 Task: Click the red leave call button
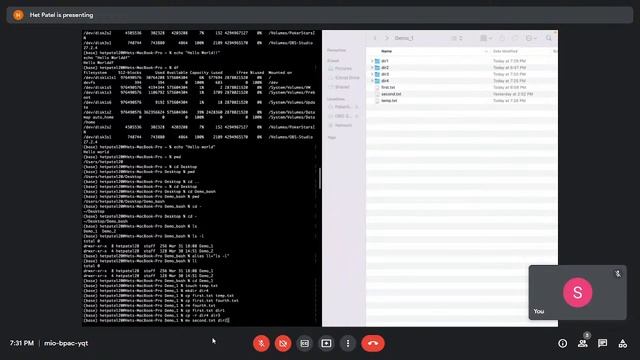pos(373,343)
